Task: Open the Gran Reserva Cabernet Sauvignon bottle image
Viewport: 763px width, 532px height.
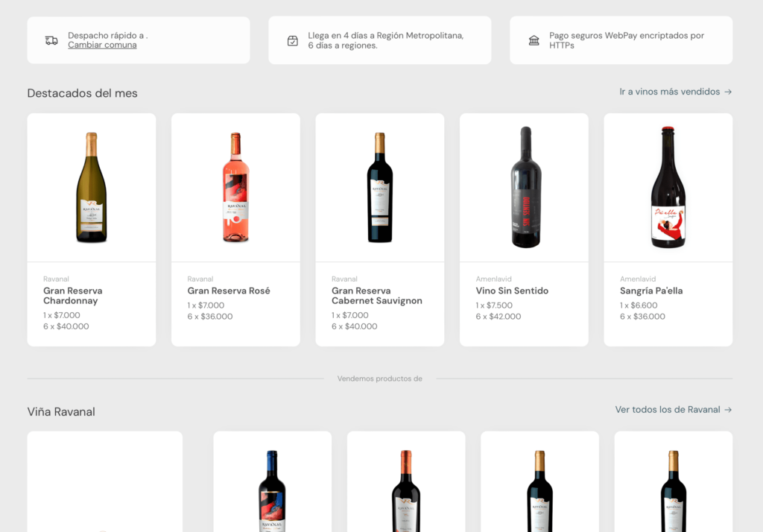Action: point(380,188)
